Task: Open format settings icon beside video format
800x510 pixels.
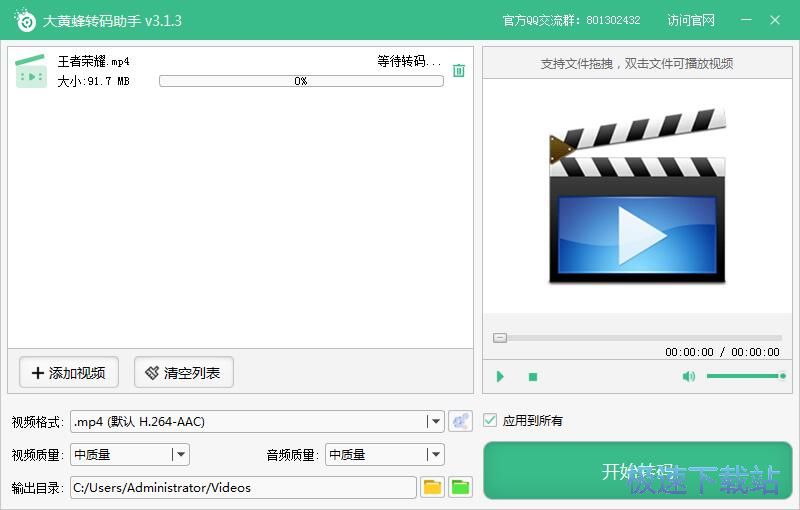Action: tap(460, 421)
